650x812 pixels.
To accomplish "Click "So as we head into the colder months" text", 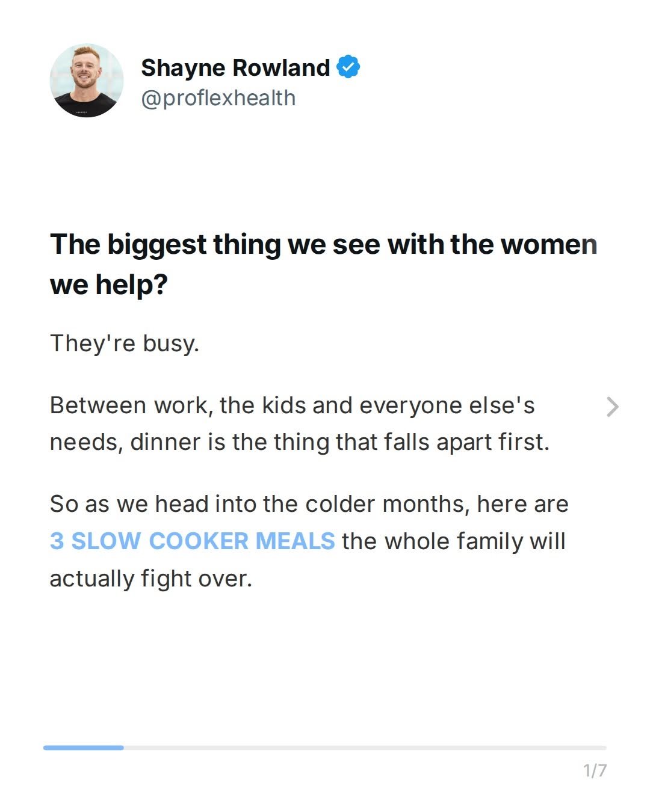I will tap(259, 504).
